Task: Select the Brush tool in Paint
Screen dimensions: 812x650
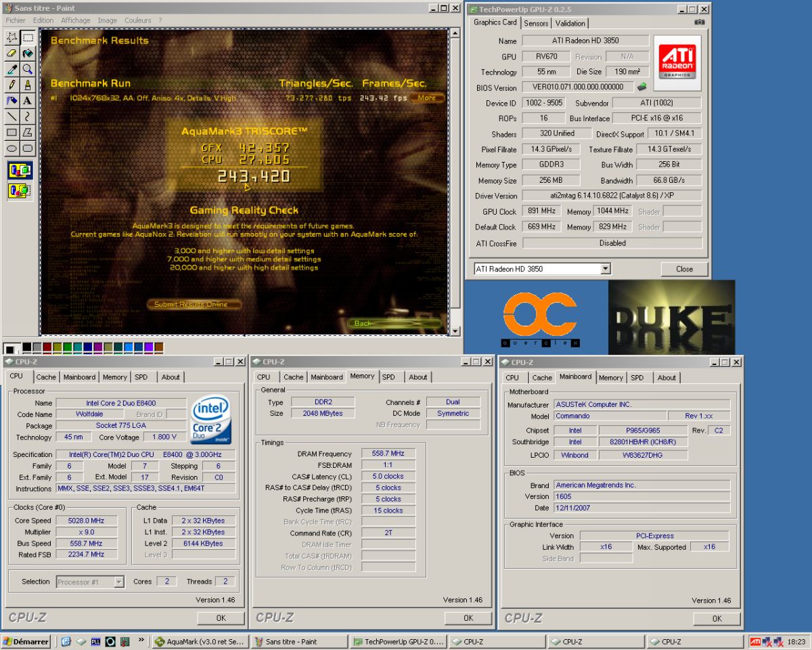Action: click(x=28, y=85)
